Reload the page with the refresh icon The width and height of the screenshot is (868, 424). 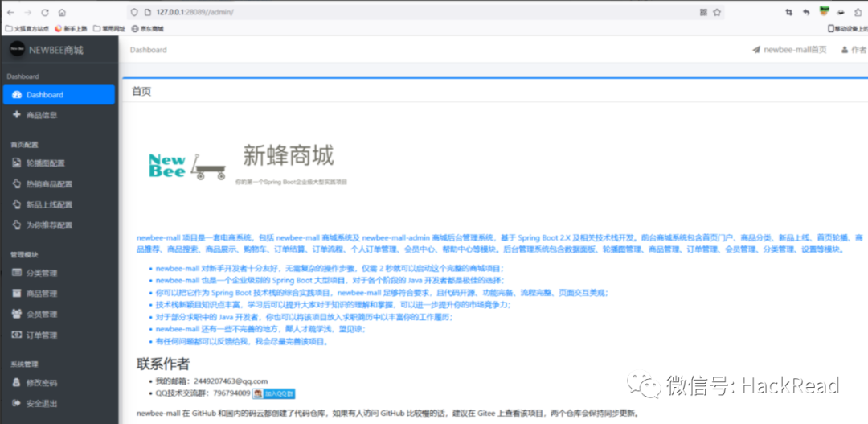click(45, 12)
